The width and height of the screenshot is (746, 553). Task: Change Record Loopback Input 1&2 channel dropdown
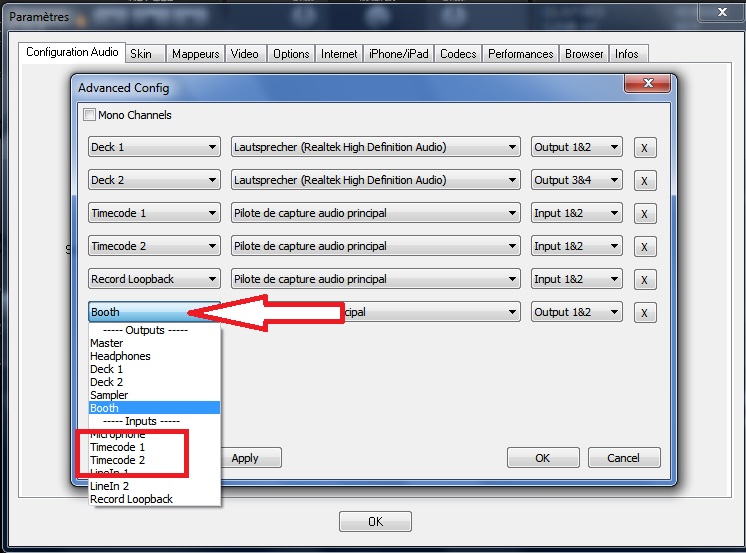coord(577,279)
